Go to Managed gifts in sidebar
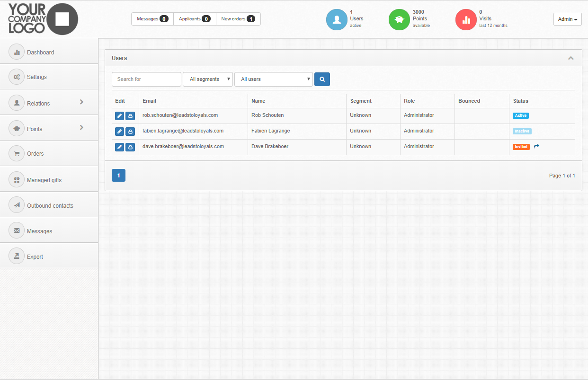Screen dimensions: 588x380 coord(44,180)
